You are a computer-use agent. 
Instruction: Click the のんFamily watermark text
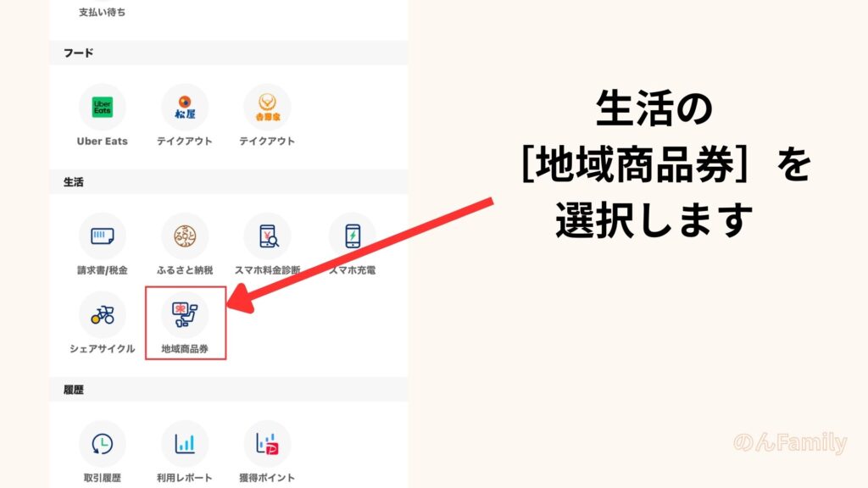790,442
